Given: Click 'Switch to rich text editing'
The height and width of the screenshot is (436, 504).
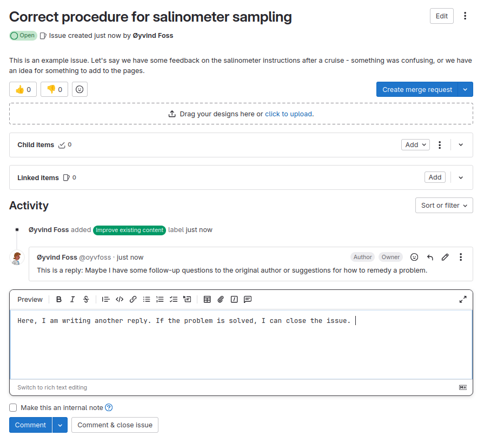Looking at the screenshot, I should click(52, 387).
